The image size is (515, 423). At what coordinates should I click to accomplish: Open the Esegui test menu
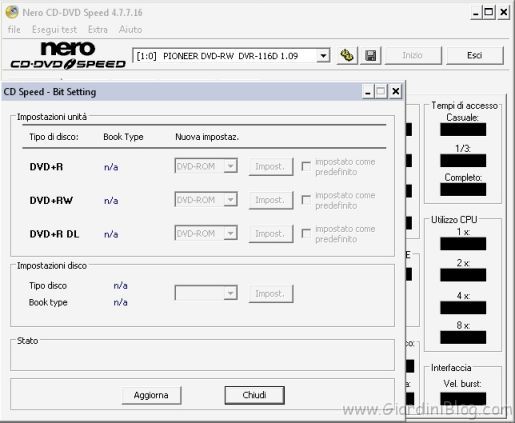[54, 29]
